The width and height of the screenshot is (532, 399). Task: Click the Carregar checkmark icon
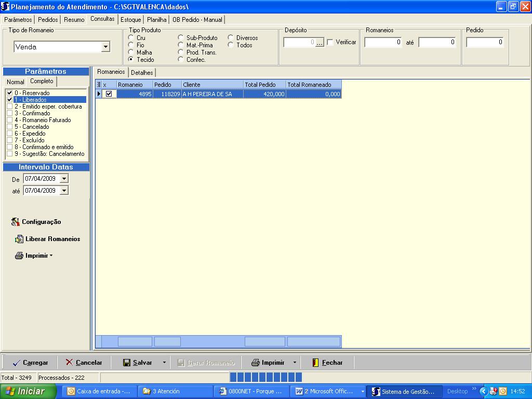16,363
